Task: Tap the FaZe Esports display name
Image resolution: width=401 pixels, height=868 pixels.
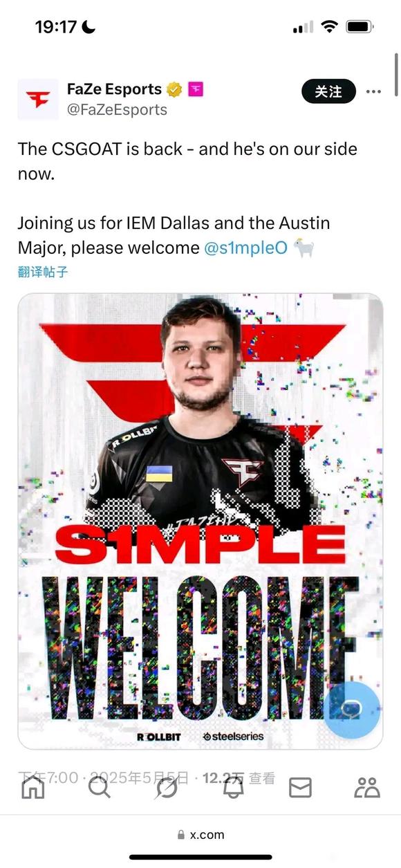Action: click(114, 89)
